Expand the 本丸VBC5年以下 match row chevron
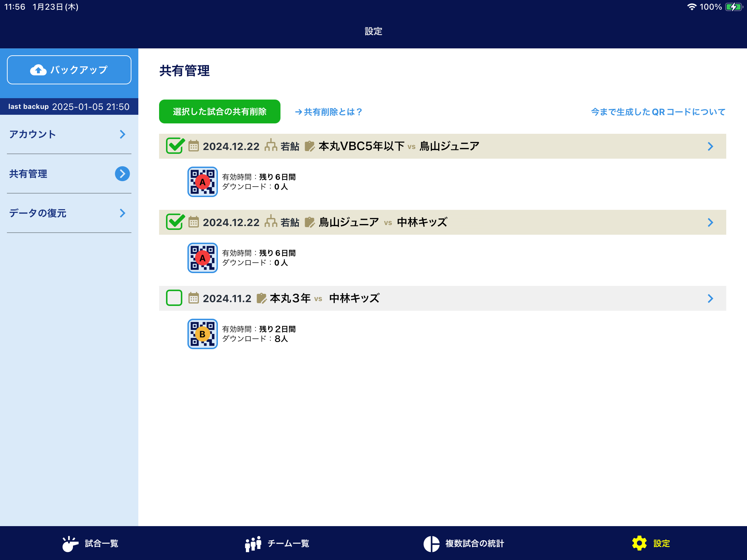This screenshot has height=560, width=747. click(x=710, y=146)
